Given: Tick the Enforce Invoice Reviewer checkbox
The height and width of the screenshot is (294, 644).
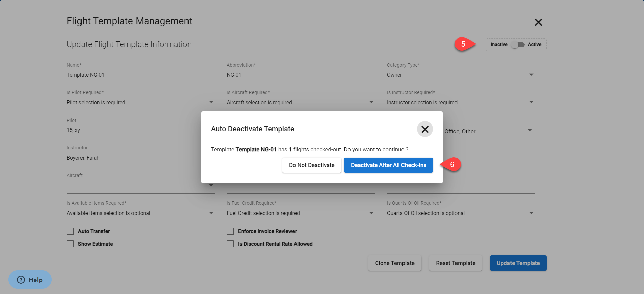Looking at the screenshot, I should pos(230,231).
